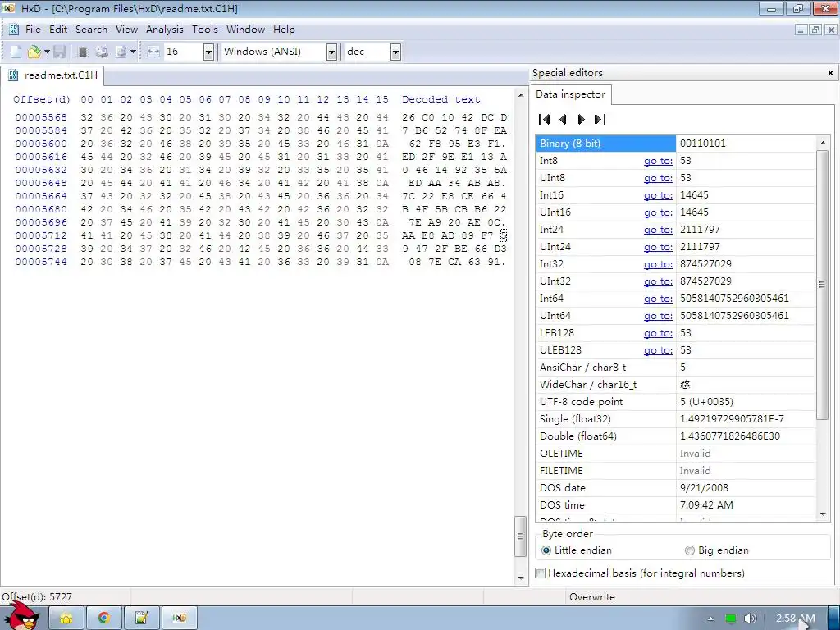This screenshot has width=840, height=630.
Task: Click the green tray status icon
Action: [x=731, y=619]
